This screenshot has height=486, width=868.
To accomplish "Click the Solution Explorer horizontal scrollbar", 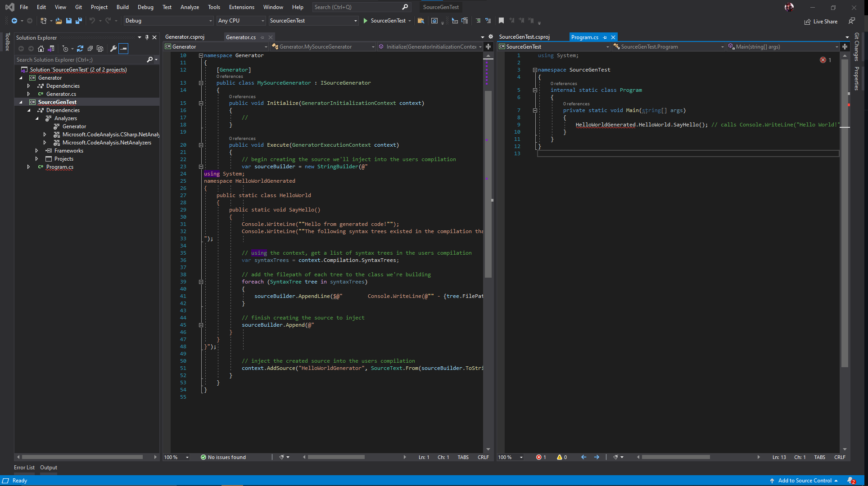I will [82, 457].
